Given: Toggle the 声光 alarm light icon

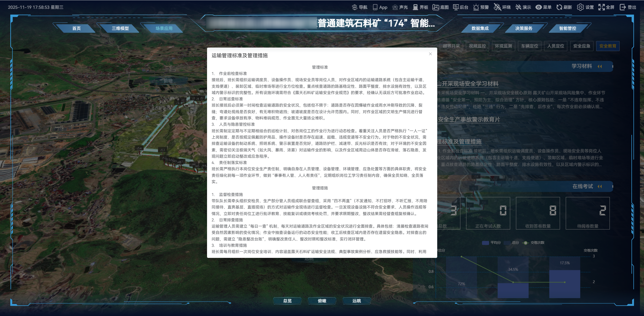Looking at the screenshot, I should [x=395, y=7].
